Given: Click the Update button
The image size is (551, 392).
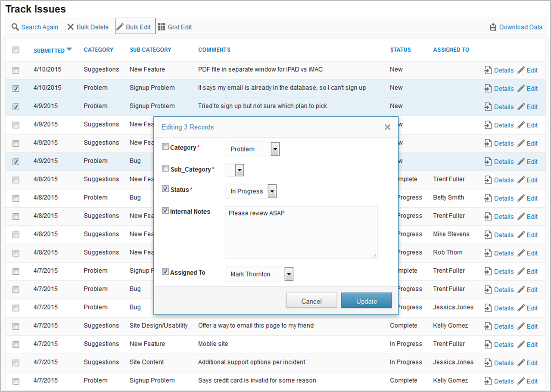Looking at the screenshot, I should (x=366, y=301).
